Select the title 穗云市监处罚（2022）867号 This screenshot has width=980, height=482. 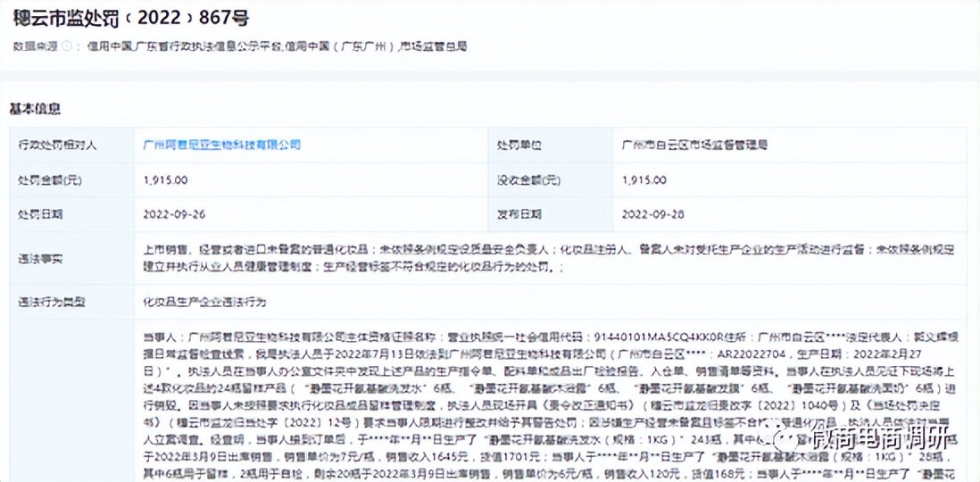(x=130, y=19)
